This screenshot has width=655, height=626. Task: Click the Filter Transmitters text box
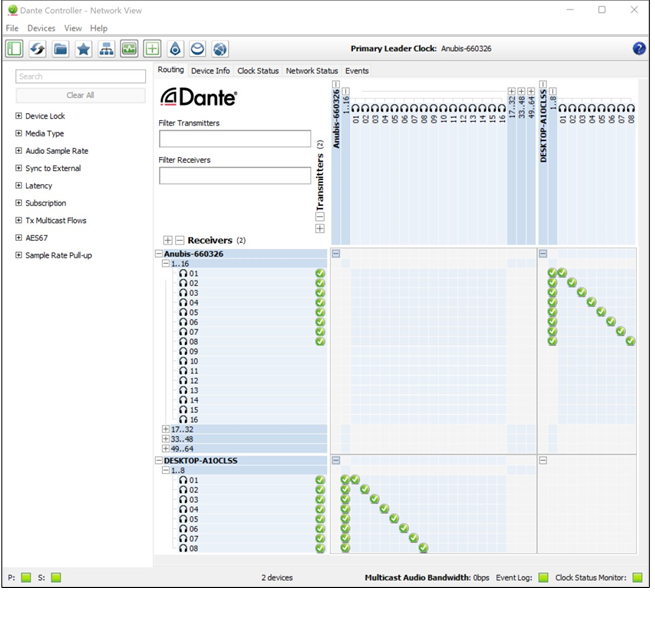click(x=235, y=139)
